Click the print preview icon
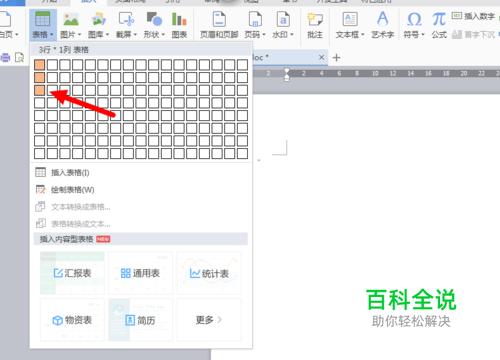 [x=19, y=58]
